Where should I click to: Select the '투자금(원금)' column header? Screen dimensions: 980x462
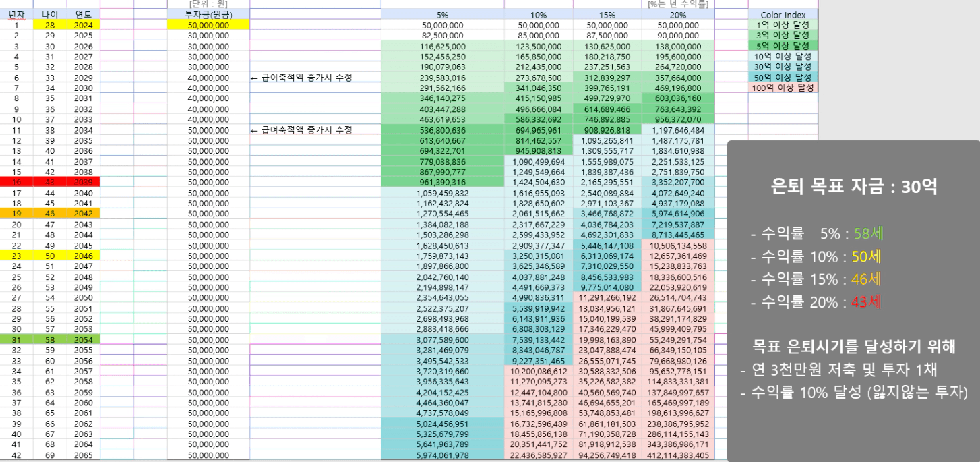coord(208,15)
